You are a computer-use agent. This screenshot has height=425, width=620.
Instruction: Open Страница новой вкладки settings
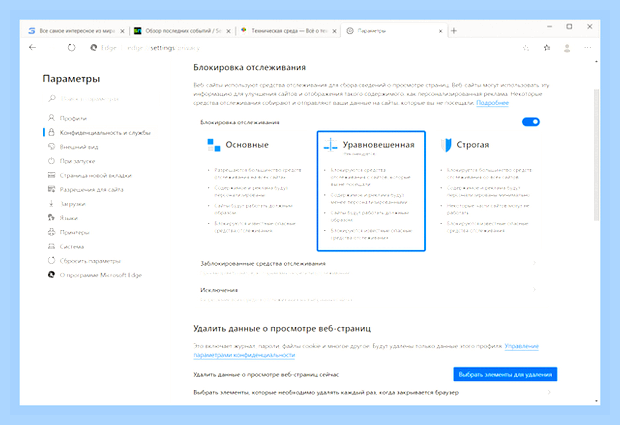click(x=95, y=175)
